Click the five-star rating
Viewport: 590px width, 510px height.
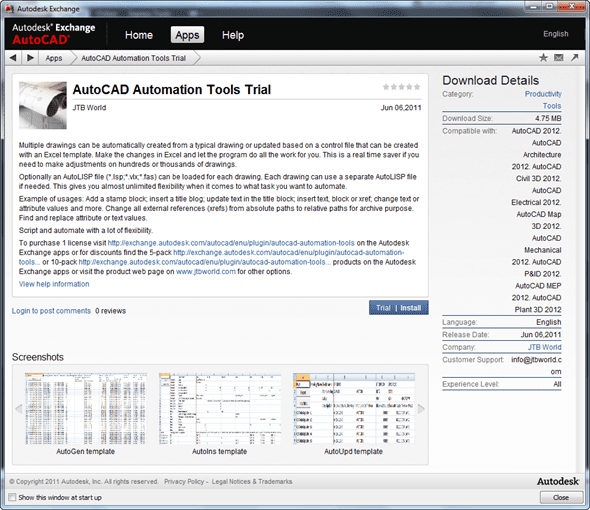[x=401, y=87]
